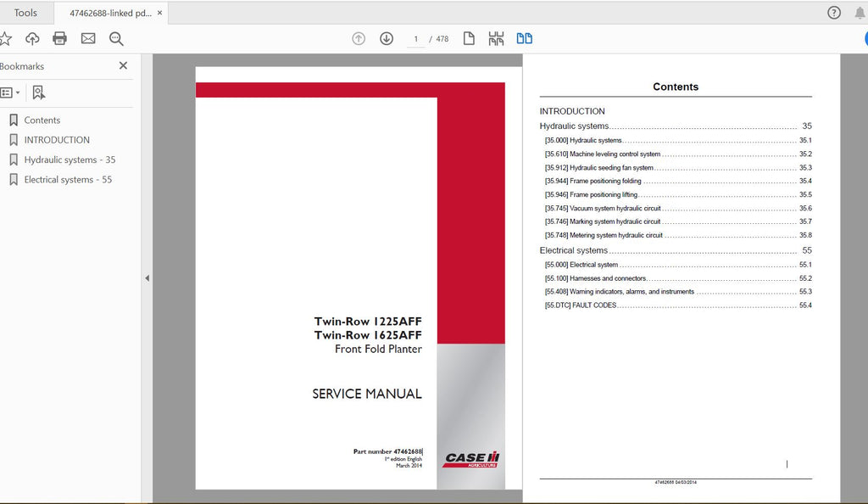Click the Twin-Row 1625AFF text
This screenshot has width=868, height=504.
coord(368,335)
